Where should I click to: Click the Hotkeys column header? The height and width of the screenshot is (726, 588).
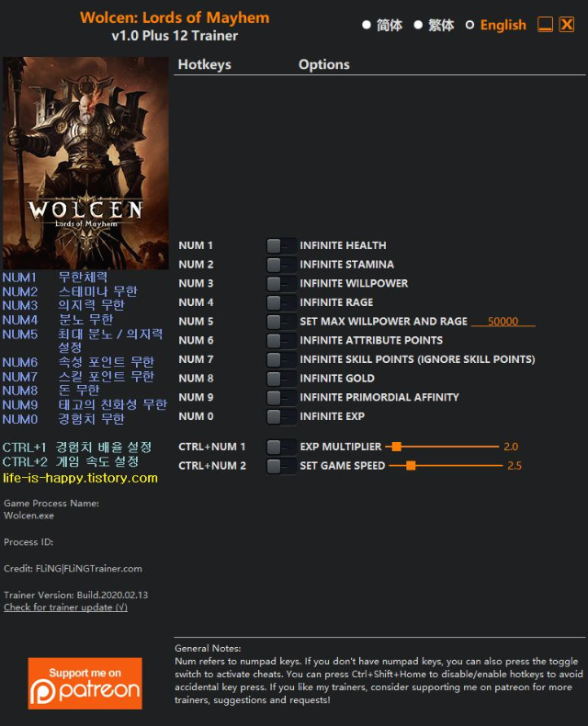[x=205, y=64]
